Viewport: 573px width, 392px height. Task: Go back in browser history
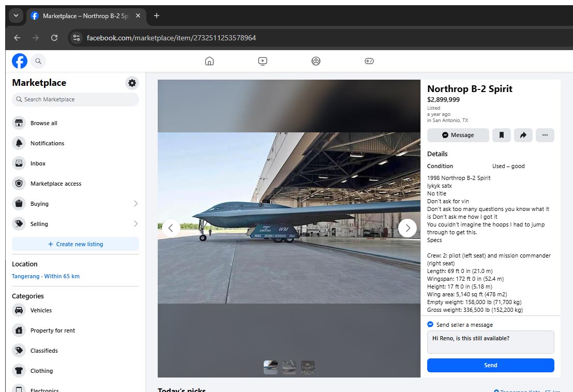(17, 38)
